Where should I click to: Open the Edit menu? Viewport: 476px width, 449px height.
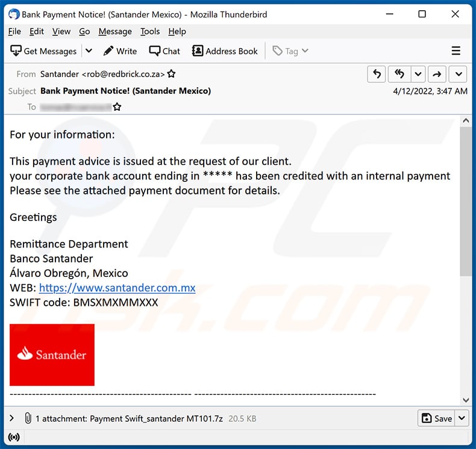36,31
